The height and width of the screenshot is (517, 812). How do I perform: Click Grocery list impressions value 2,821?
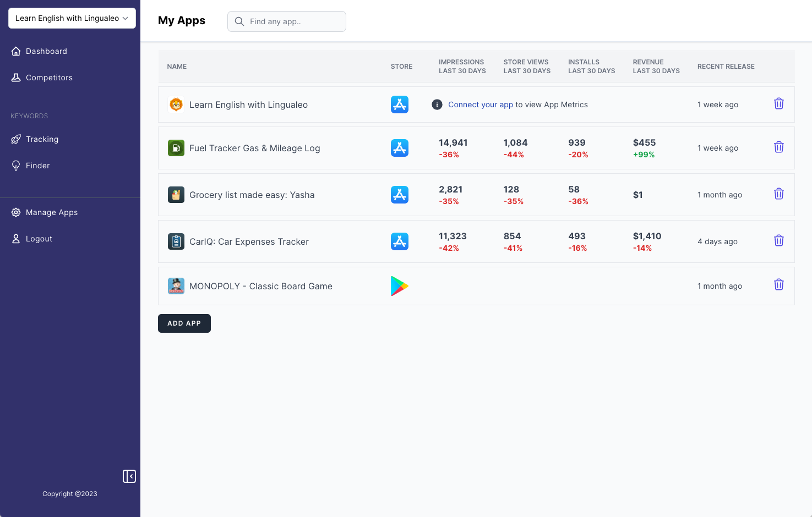coord(451,189)
